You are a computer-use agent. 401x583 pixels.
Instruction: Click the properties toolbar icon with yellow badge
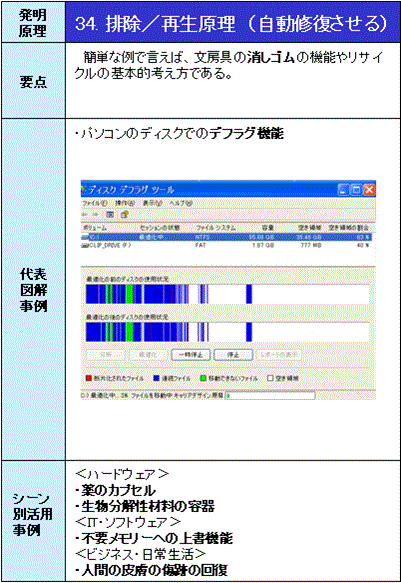coord(124,215)
